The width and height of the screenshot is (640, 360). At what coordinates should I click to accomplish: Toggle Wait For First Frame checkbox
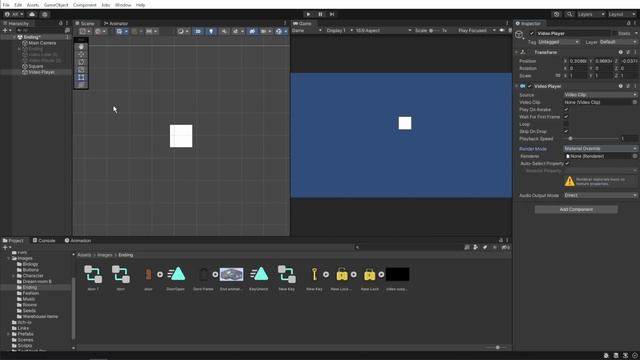pyautogui.click(x=566, y=117)
